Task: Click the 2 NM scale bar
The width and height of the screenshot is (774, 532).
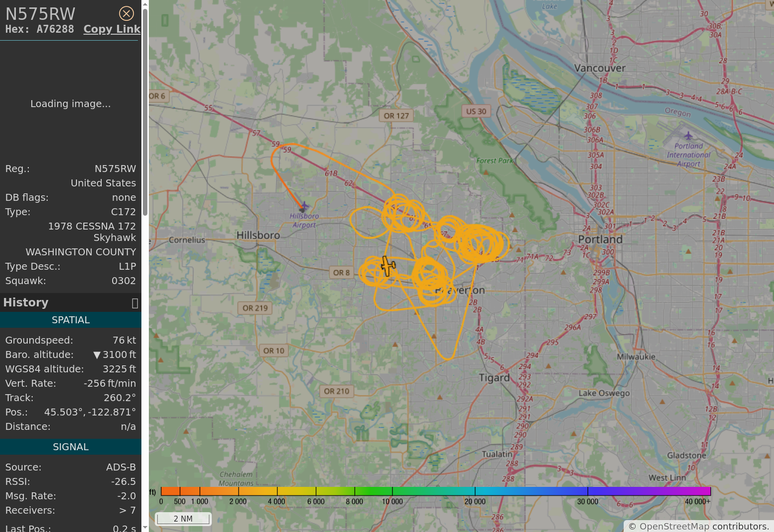Action: [x=183, y=519]
